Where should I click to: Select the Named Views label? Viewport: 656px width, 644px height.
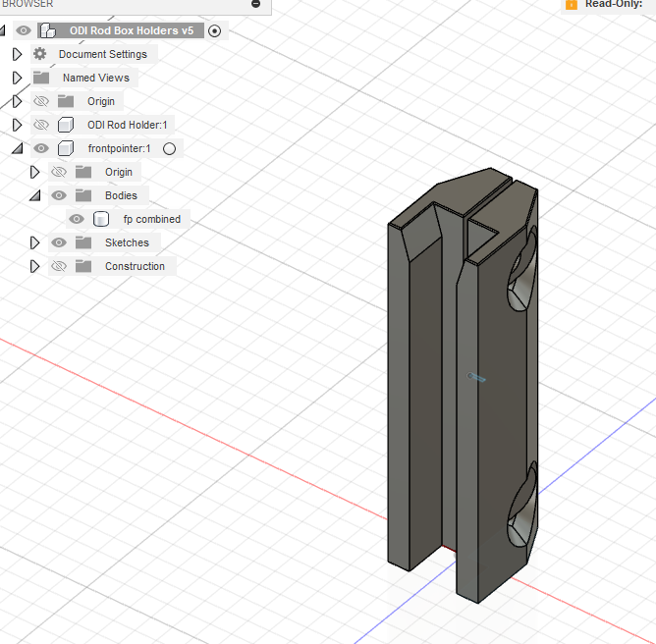tap(96, 78)
